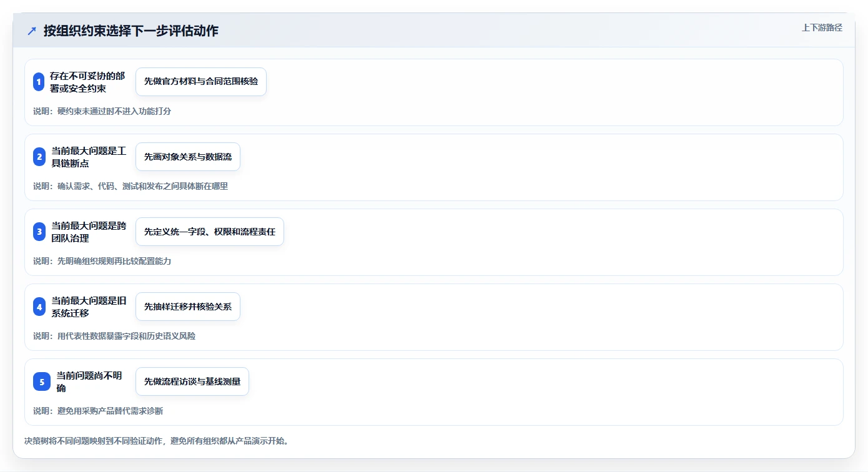Click the step 5 number badge

pyautogui.click(x=42, y=381)
